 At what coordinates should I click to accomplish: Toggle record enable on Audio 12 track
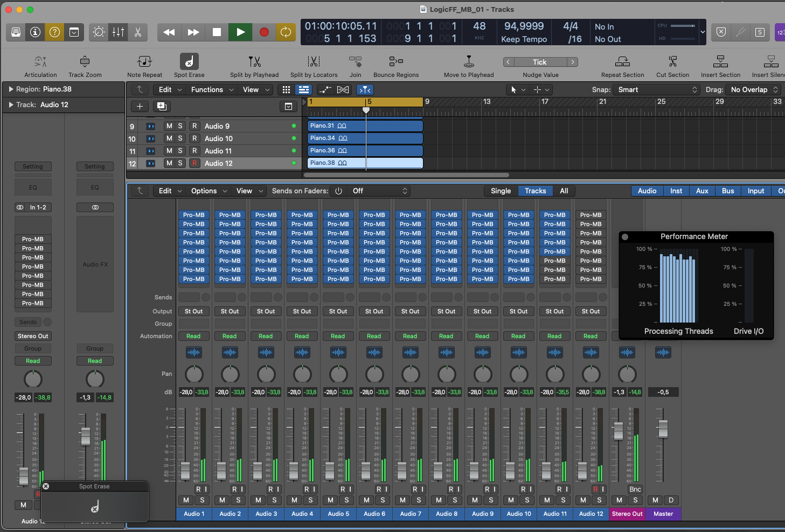click(194, 163)
